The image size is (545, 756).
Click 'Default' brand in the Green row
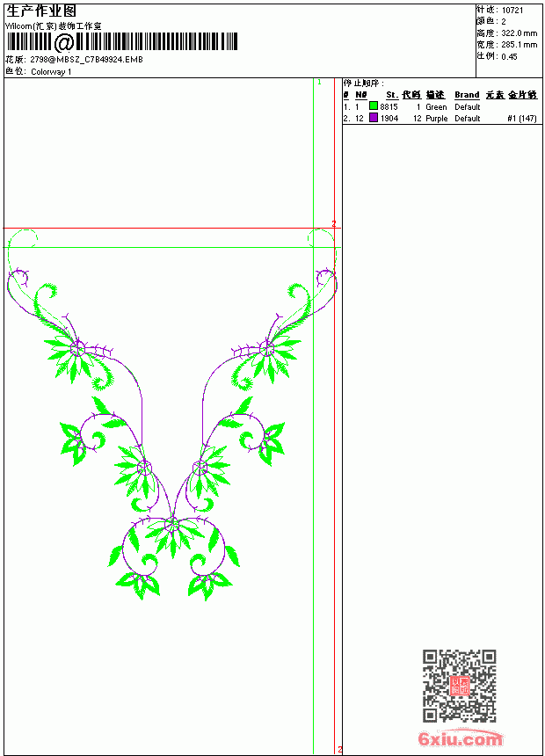pos(467,107)
